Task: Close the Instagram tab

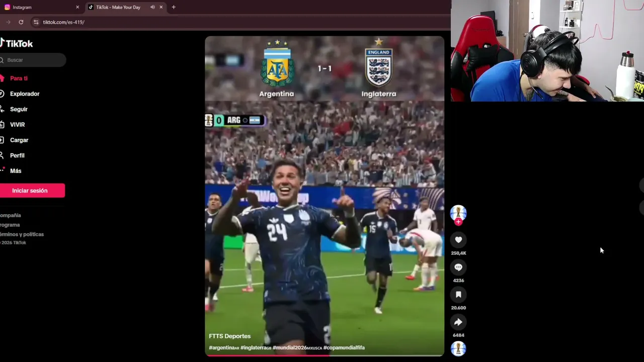Action: coord(77,7)
